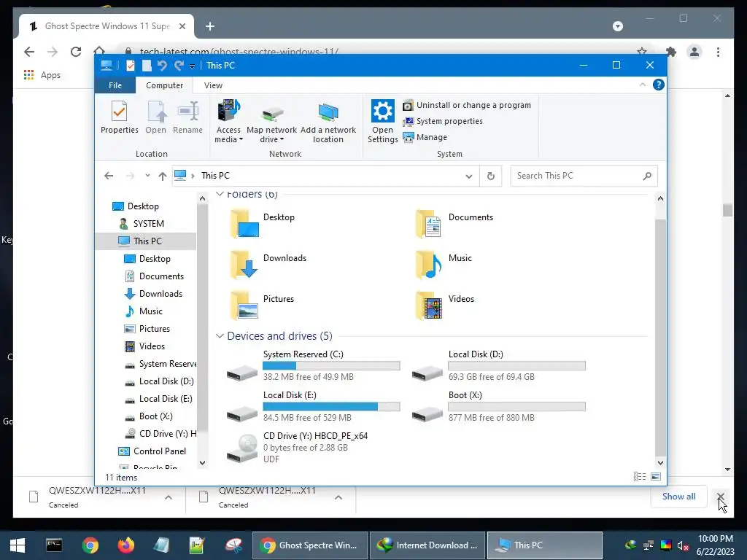Click Show all downloads in Chrome
The height and width of the screenshot is (560, 747).
[678, 496]
